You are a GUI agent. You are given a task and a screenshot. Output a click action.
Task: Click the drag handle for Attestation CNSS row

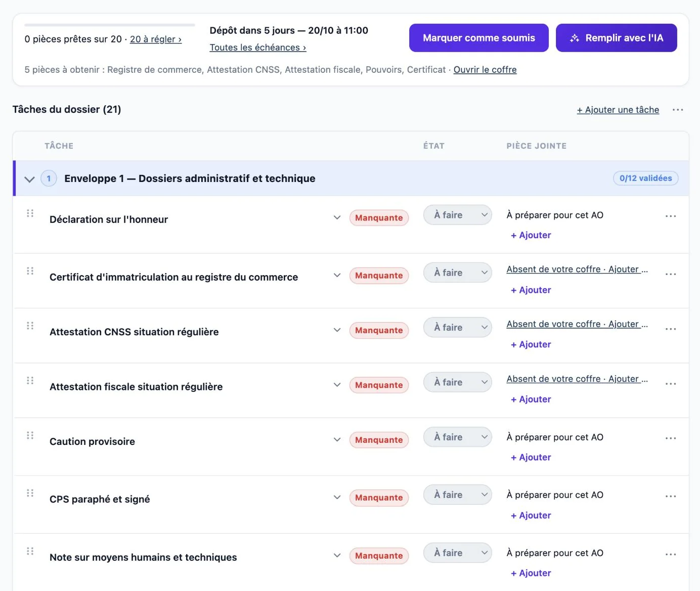30,326
